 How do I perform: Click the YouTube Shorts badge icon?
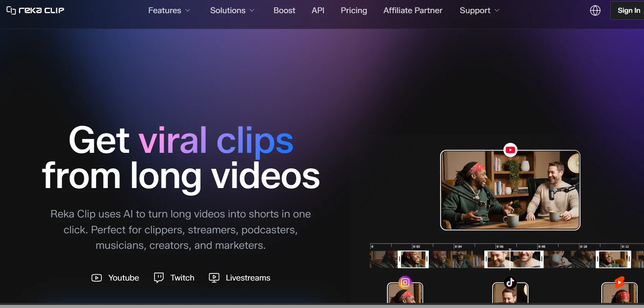(x=619, y=282)
